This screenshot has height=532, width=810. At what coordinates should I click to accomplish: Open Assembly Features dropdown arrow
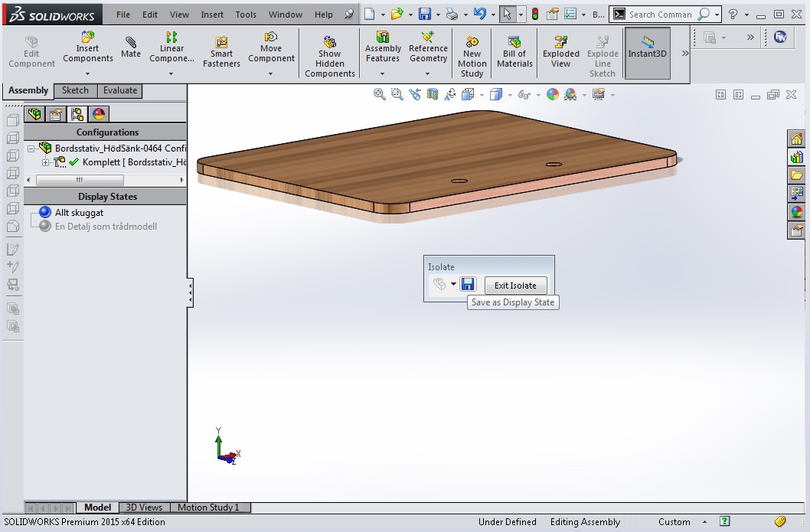tap(383, 74)
